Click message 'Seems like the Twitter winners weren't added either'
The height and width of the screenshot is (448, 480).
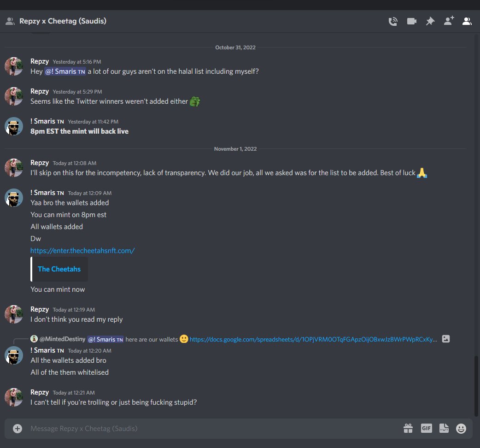coord(109,101)
